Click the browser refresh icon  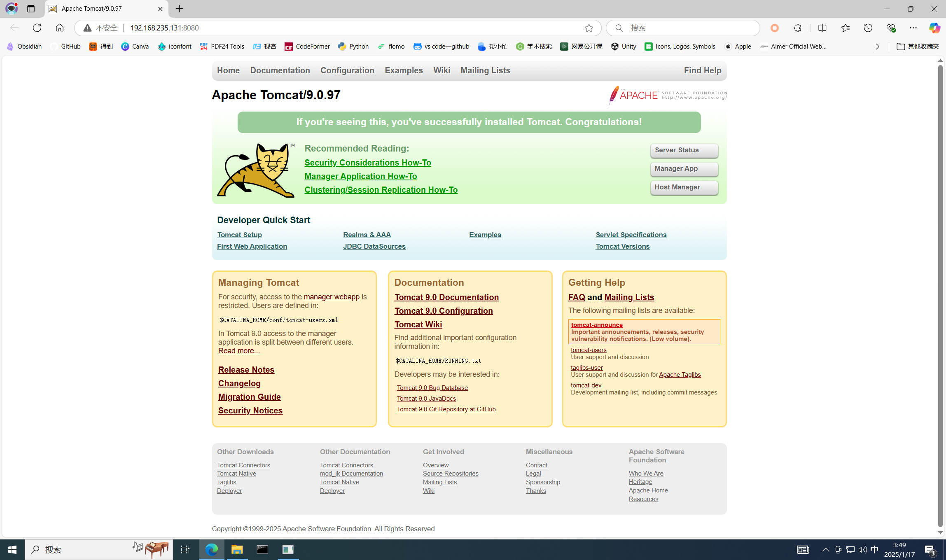coord(37,28)
